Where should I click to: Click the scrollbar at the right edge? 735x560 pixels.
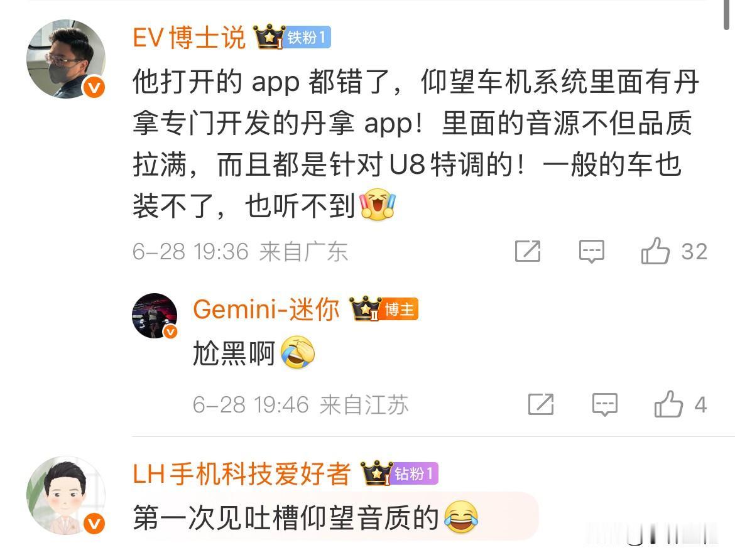tap(726, 14)
